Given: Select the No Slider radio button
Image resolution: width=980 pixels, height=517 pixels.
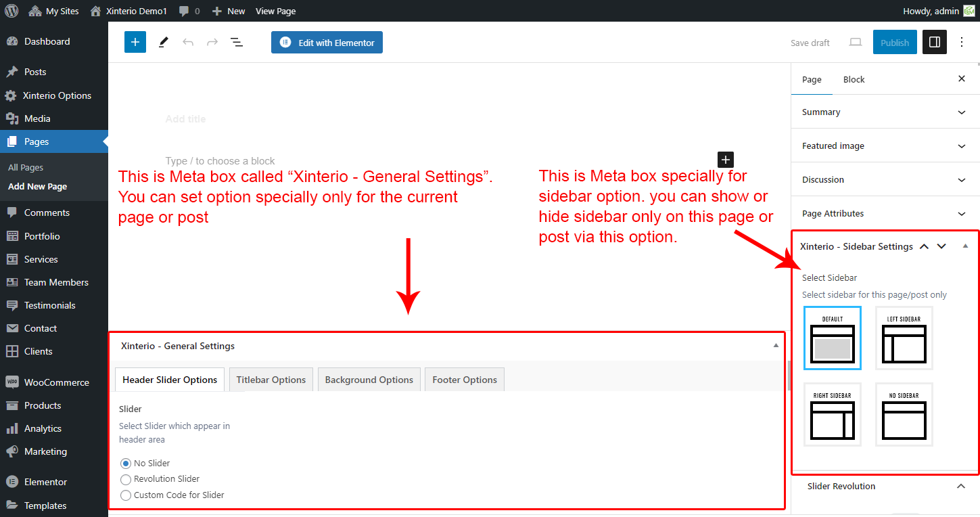Looking at the screenshot, I should (x=125, y=464).
